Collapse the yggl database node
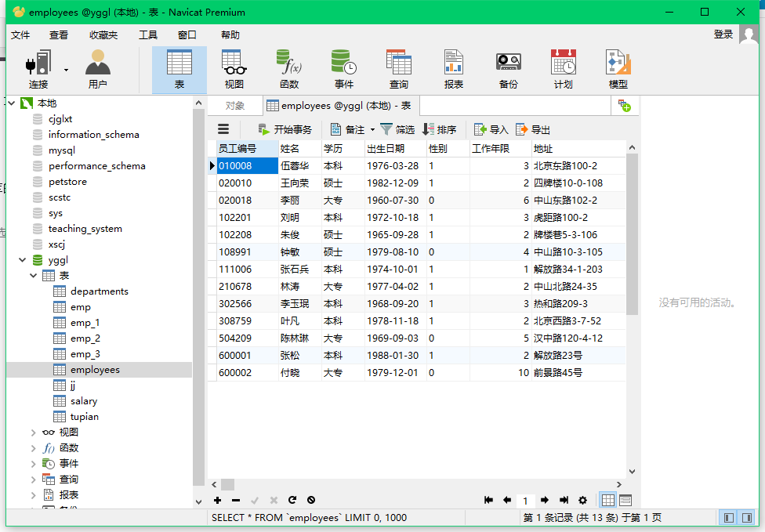 (22, 259)
